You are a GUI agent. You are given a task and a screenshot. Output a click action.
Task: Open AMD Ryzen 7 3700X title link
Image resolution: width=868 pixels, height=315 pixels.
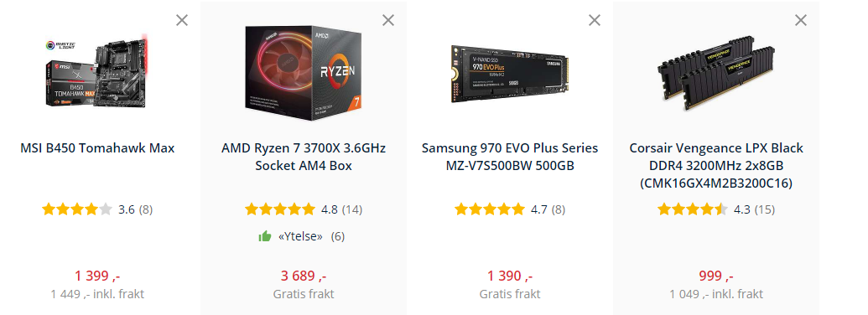tap(304, 157)
